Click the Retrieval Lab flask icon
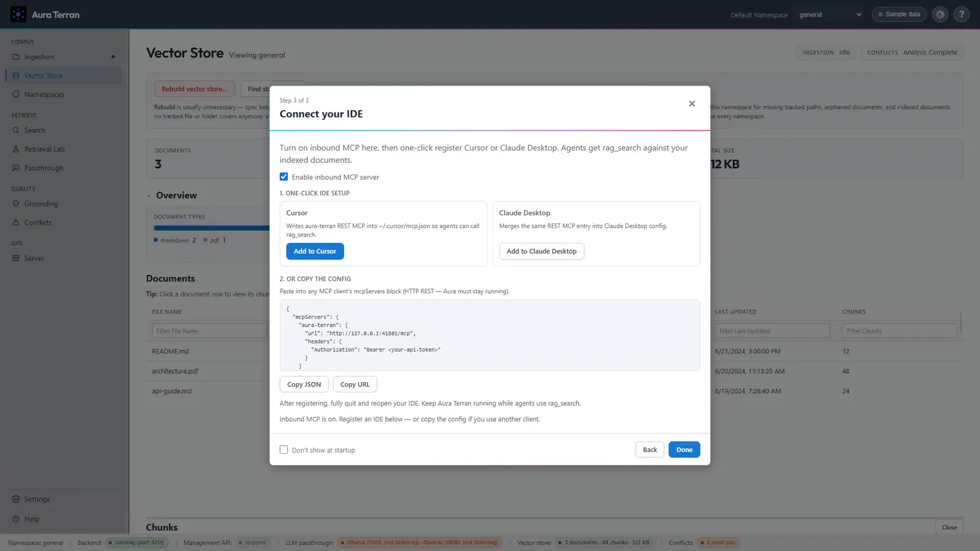Screen dimensions: 980x551 pyautogui.click(x=16, y=149)
